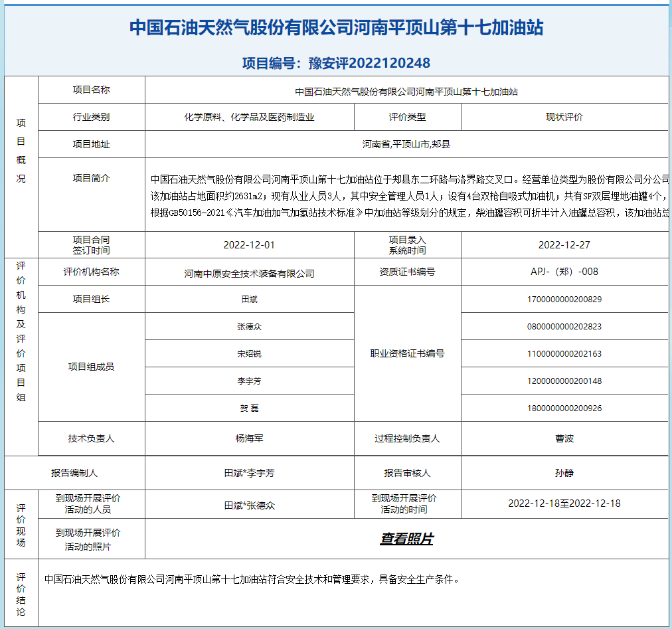Click report reviewer 孙静
This screenshot has height=629, width=672.
564,473
